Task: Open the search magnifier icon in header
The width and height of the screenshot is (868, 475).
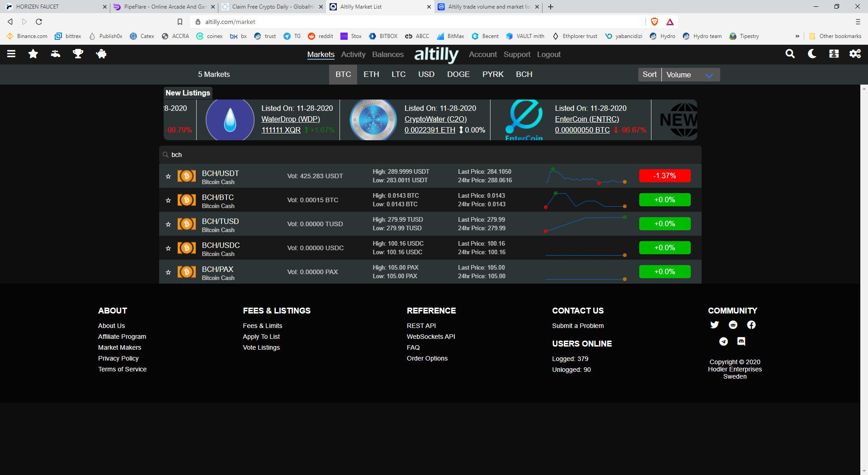Action: (x=790, y=54)
